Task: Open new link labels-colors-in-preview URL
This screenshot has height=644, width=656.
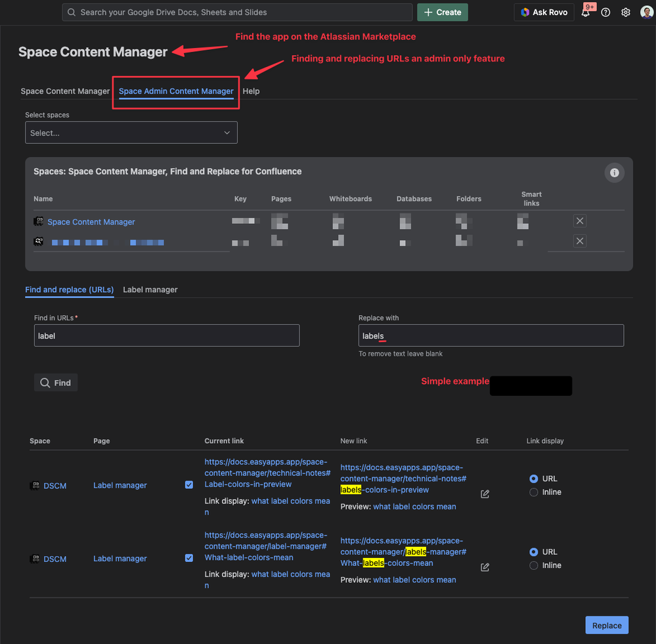Action: point(403,479)
